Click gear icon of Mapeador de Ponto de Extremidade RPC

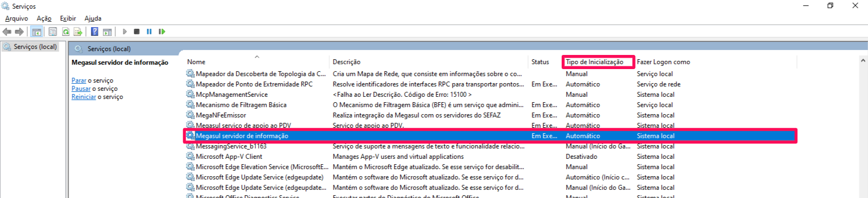coord(190,84)
